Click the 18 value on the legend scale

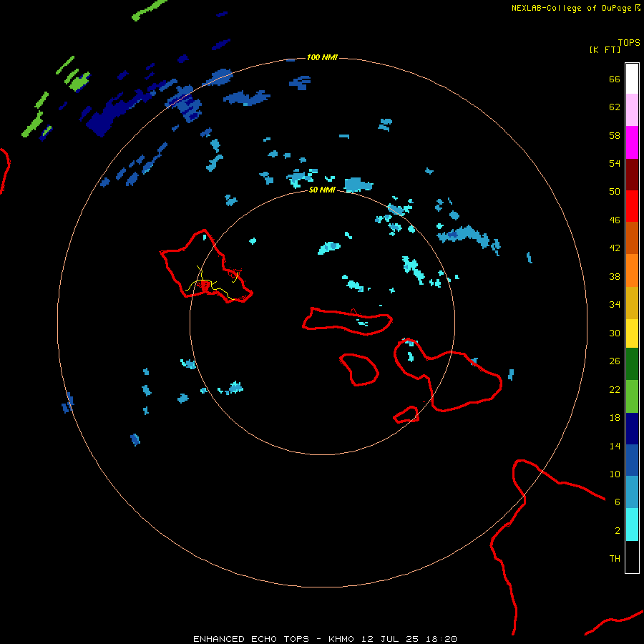(x=615, y=418)
